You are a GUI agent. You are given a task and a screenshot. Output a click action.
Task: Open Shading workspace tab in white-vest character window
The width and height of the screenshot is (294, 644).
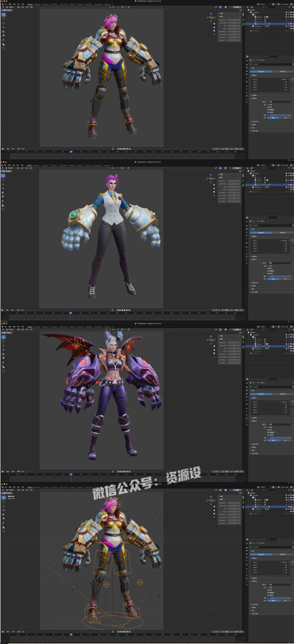tap(72, 166)
